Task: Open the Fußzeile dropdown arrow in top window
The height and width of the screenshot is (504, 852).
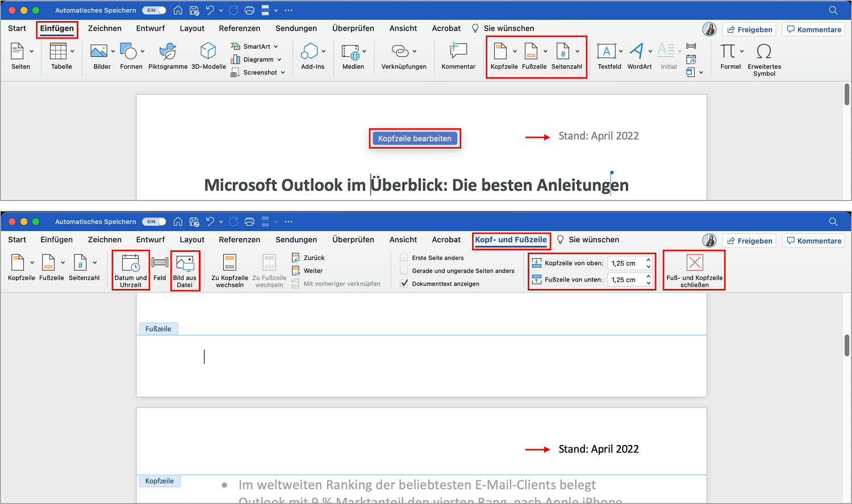Action: (546, 51)
